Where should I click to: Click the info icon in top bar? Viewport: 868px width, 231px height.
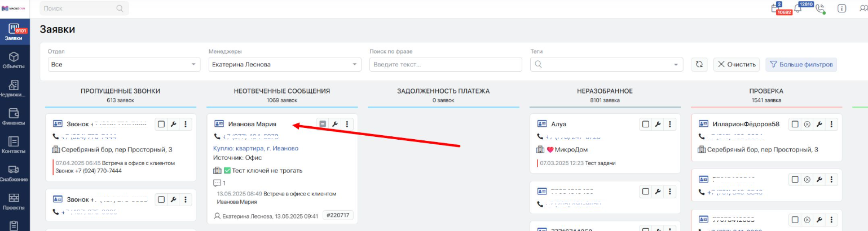[841, 8]
